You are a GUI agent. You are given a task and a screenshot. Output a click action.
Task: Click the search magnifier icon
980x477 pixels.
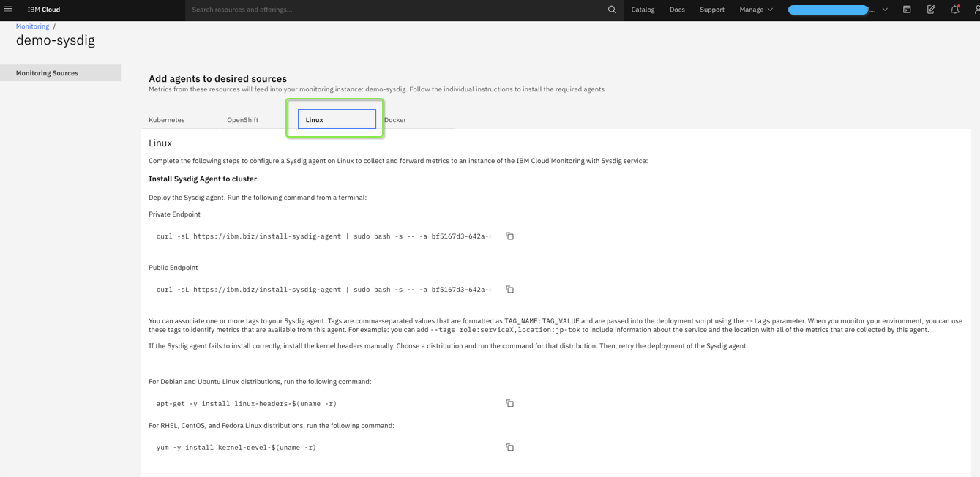click(x=612, y=10)
